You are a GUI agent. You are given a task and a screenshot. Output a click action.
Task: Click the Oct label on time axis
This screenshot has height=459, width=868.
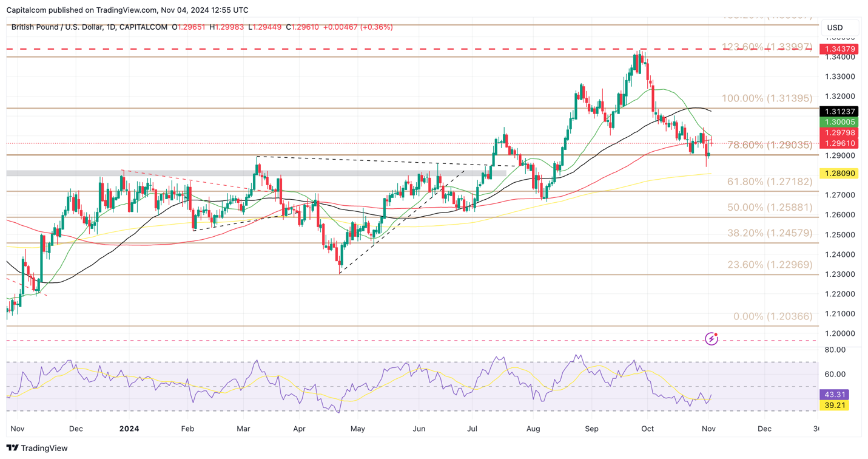647,429
